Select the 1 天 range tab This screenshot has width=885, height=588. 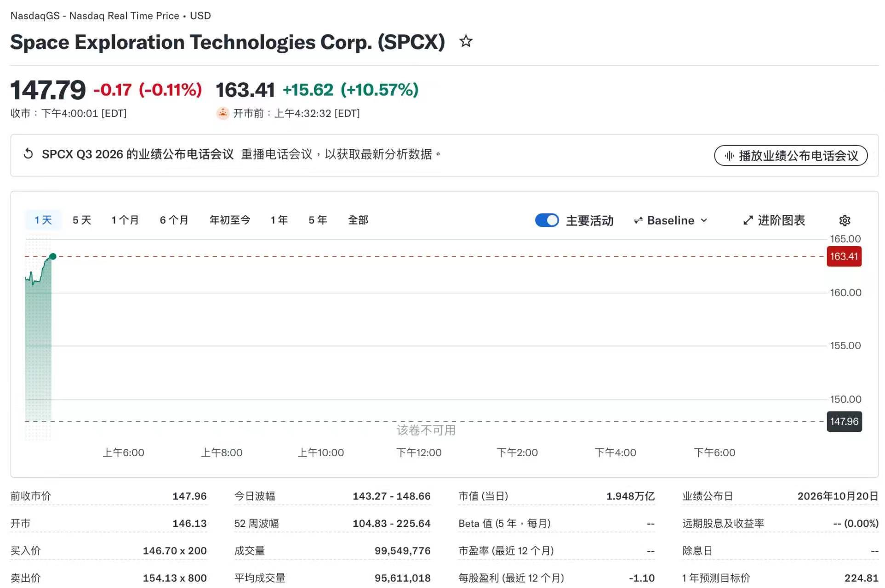coord(43,220)
